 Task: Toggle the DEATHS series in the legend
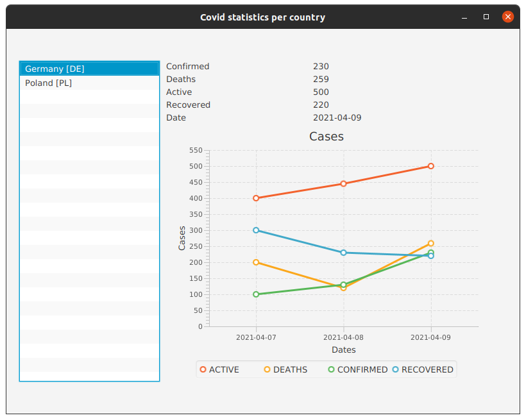pos(266,369)
